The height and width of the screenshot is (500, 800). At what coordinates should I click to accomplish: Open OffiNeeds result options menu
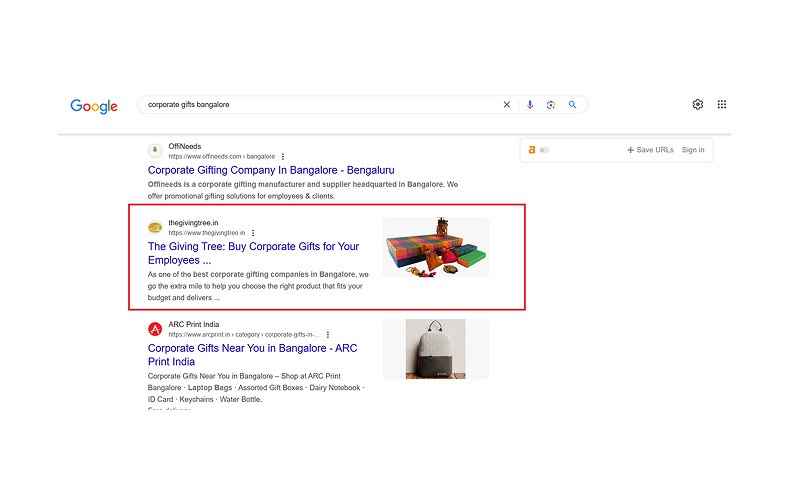pyautogui.click(x=283, y=157)
